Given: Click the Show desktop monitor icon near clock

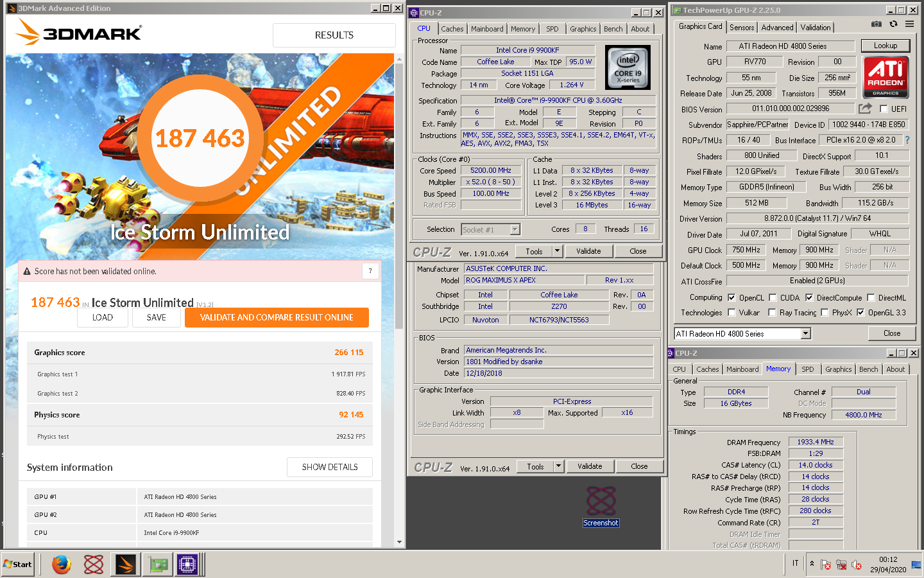Looking at the screenshot, I should (x=916, y=565).
